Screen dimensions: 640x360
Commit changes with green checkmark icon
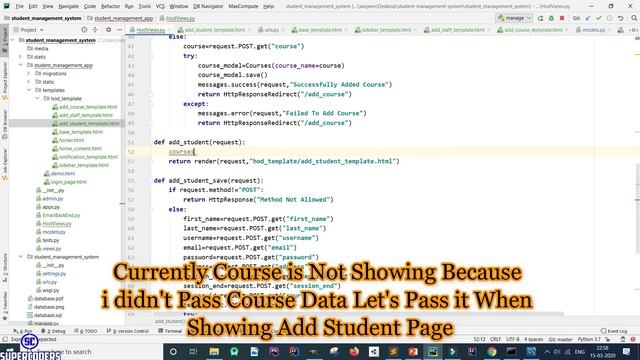point(598,18)
